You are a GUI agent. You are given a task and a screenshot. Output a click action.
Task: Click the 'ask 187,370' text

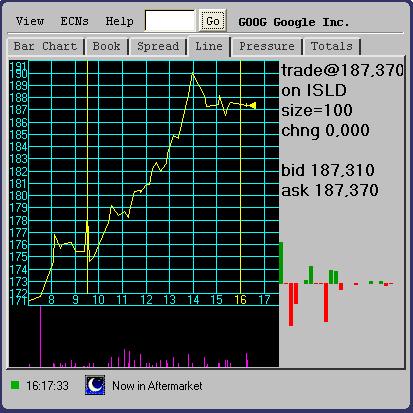coord(330,190)
